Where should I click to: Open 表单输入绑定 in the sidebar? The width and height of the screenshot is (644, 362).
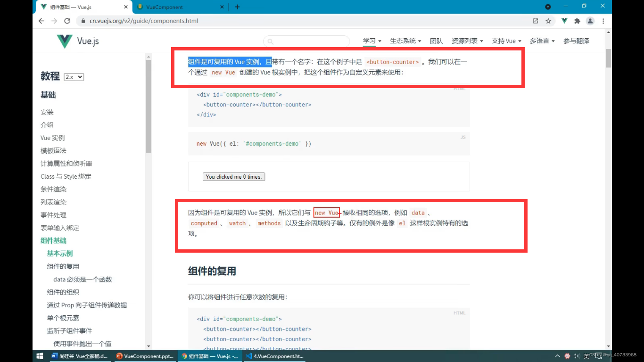click(60, 228)
